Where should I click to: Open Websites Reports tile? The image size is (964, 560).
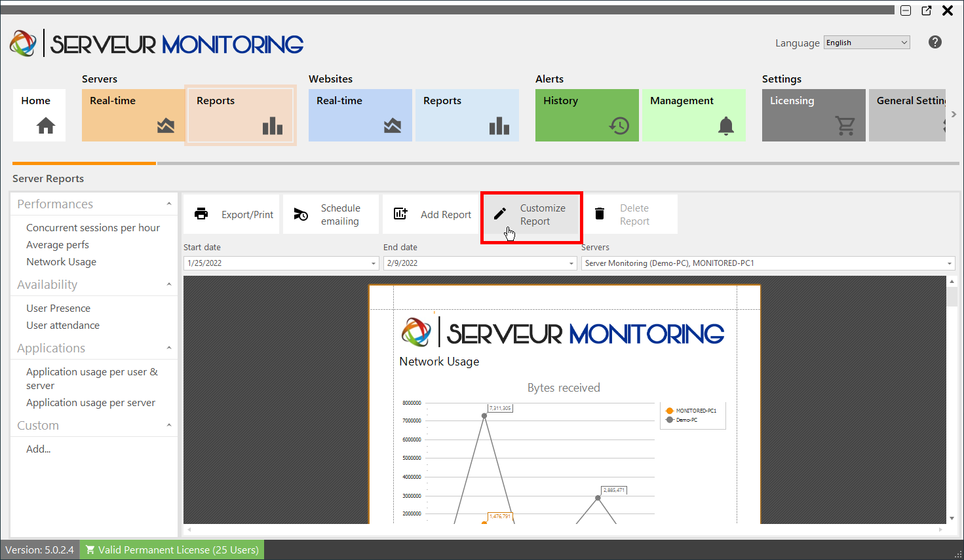coord(467,115)
